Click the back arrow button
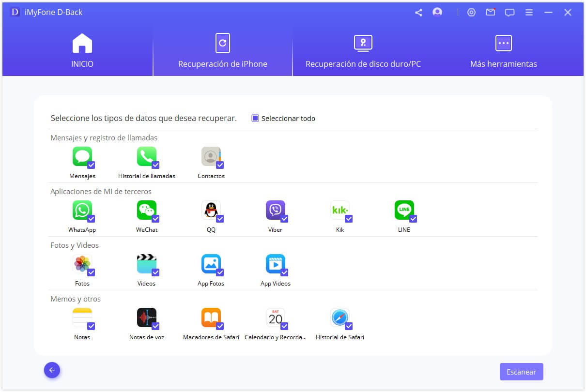This screenshot has height=392, width=586. pos(52,370)
